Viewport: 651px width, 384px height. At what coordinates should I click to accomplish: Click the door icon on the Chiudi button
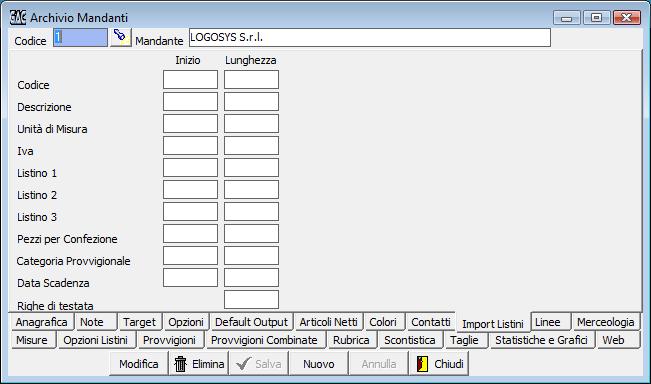[422, 364]
